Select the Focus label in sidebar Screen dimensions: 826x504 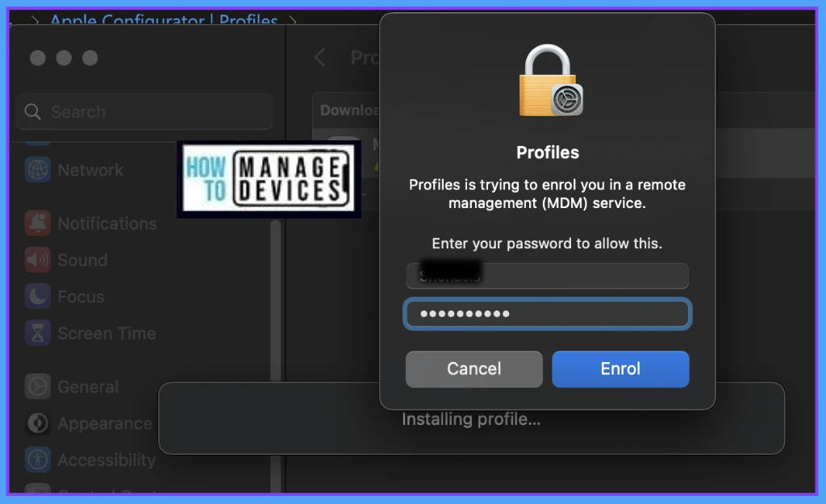[81, 297]
